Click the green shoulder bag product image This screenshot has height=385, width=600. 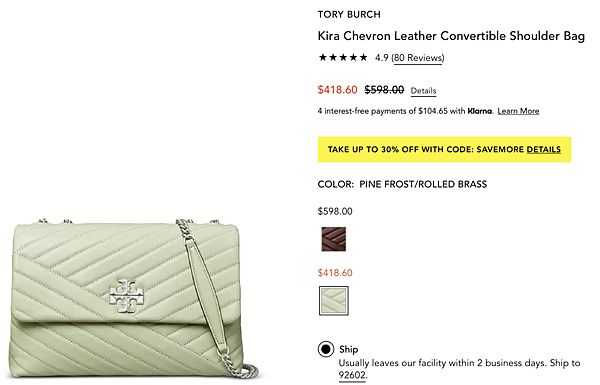point(133,299)
